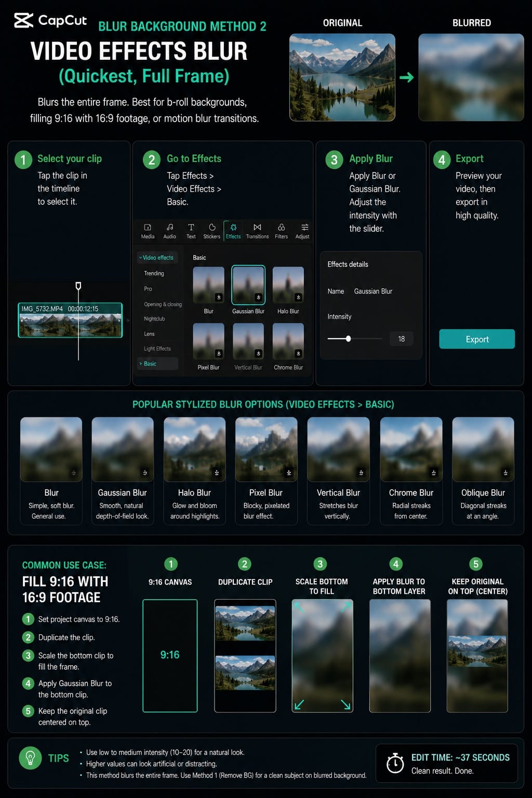The height and width of the screenshot is (798, 532).
Task: Click the teal Export button
Action: click(477, 339)
